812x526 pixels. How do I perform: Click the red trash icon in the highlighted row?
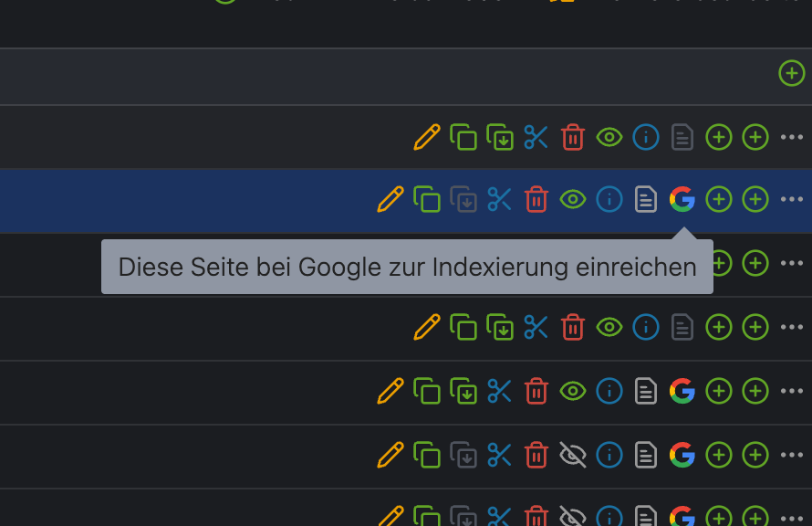pos(536,199)
